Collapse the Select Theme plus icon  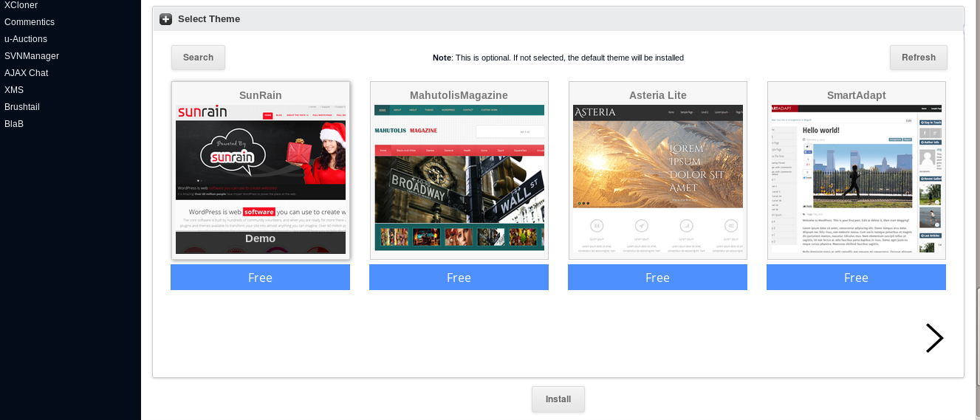point(165,18)
